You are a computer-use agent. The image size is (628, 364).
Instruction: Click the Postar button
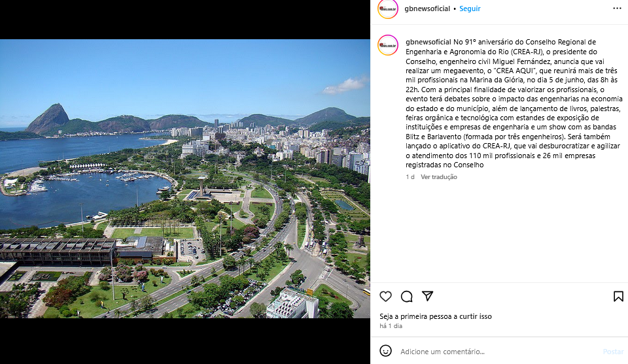(613, 352)
